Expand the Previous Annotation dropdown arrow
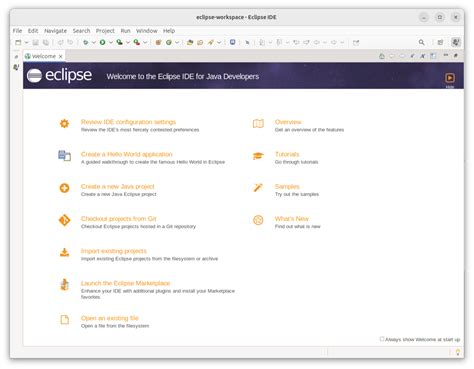This screenshot has height=369, width=474. point(287,42)
